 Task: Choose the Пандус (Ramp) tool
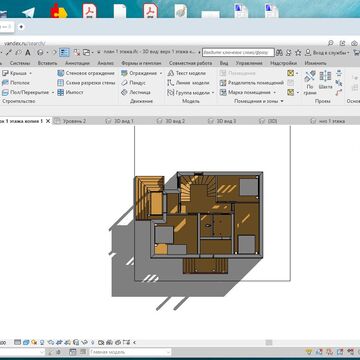click(x=133, y=83)
